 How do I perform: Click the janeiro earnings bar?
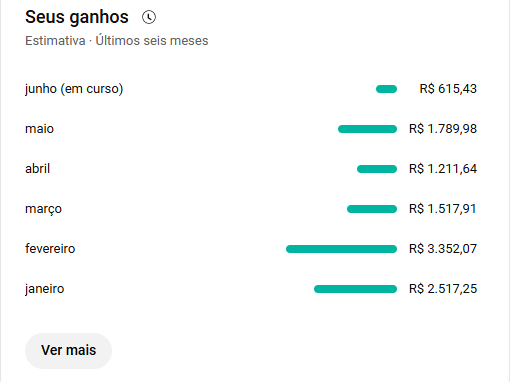tap(355, 289)
